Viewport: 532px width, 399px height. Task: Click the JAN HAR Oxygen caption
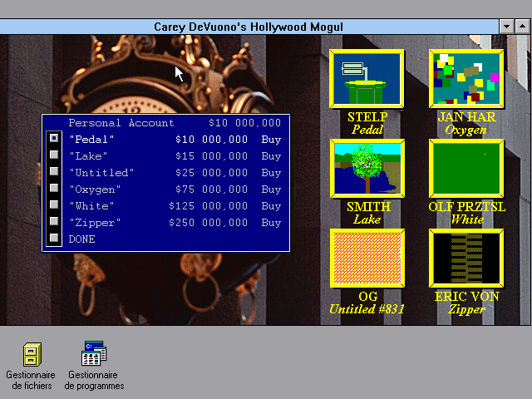(x=466, y=123)
